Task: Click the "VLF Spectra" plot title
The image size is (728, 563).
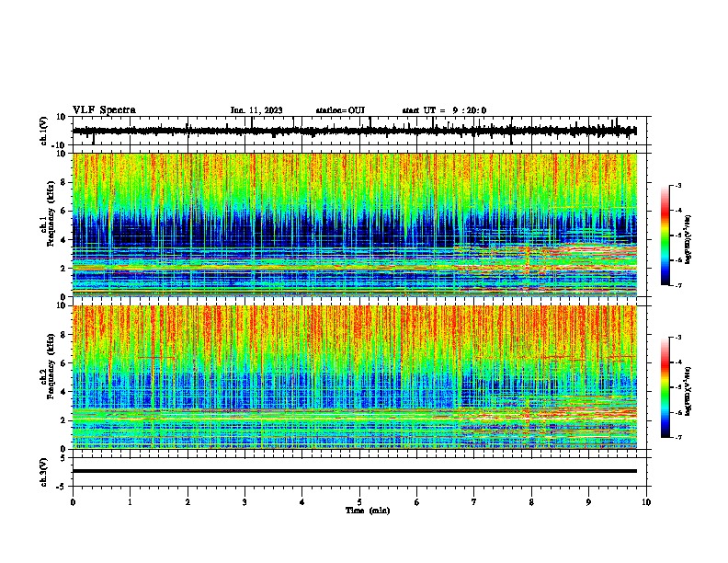Action: (x=104, y=110)
